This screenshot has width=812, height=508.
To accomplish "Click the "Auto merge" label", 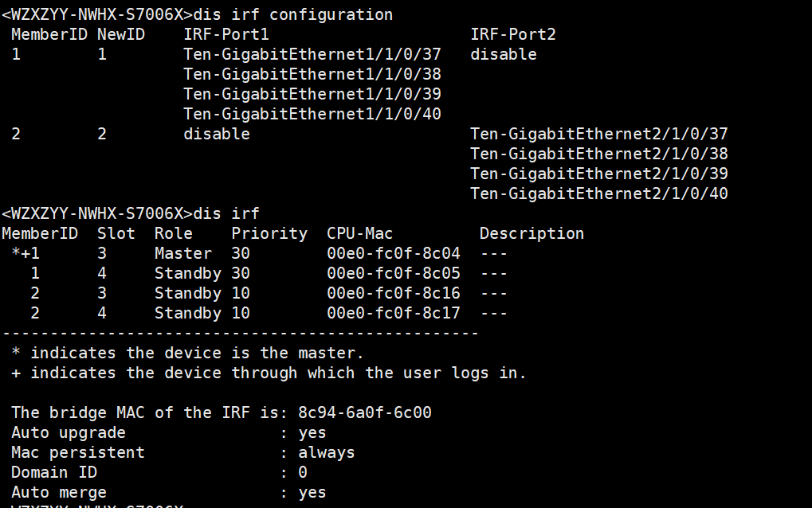I will pyautogui.click(x=59, y=492).
